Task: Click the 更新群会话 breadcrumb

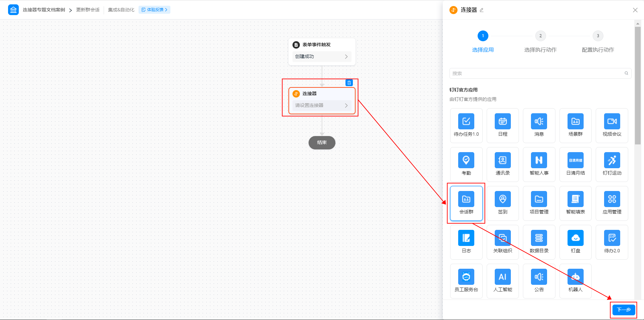Action: pos(88,10)
